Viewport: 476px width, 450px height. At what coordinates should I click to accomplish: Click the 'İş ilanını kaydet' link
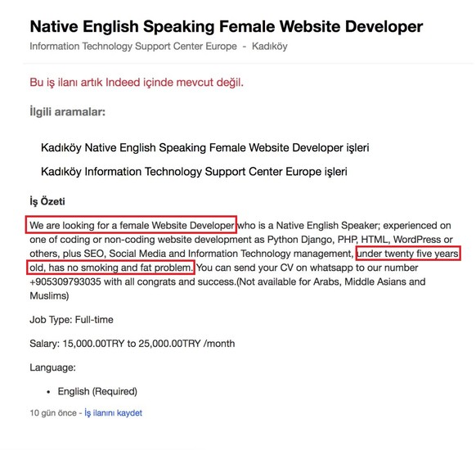tap(113, 413)
